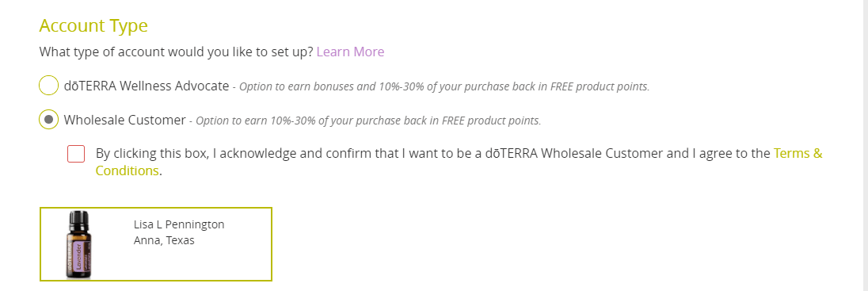Click the 'By clicking this box' acknowledgment sentence
The image size is (868, 291).
coord(459,162)
